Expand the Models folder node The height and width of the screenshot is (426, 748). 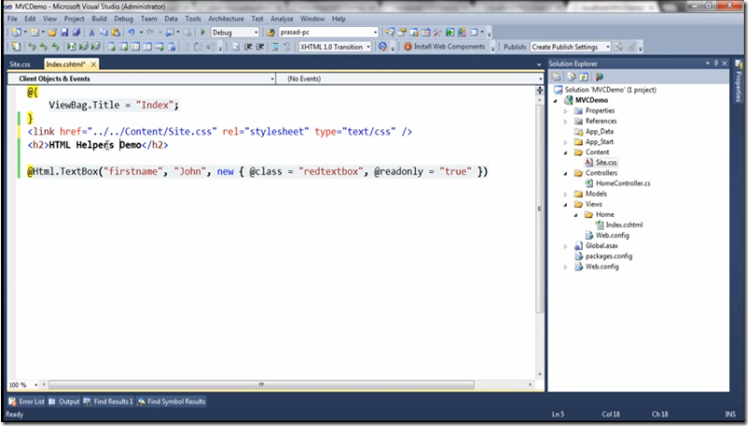coord(566,194)
